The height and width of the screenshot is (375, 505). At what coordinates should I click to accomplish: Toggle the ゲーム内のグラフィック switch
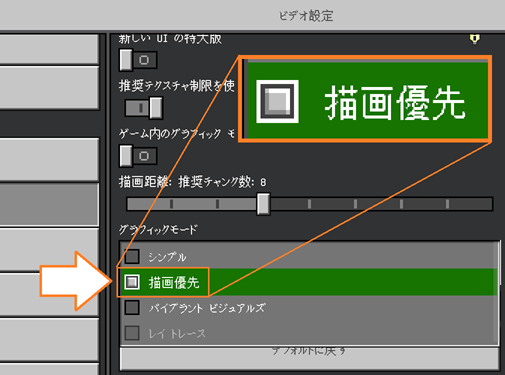(x=138, y=156)
